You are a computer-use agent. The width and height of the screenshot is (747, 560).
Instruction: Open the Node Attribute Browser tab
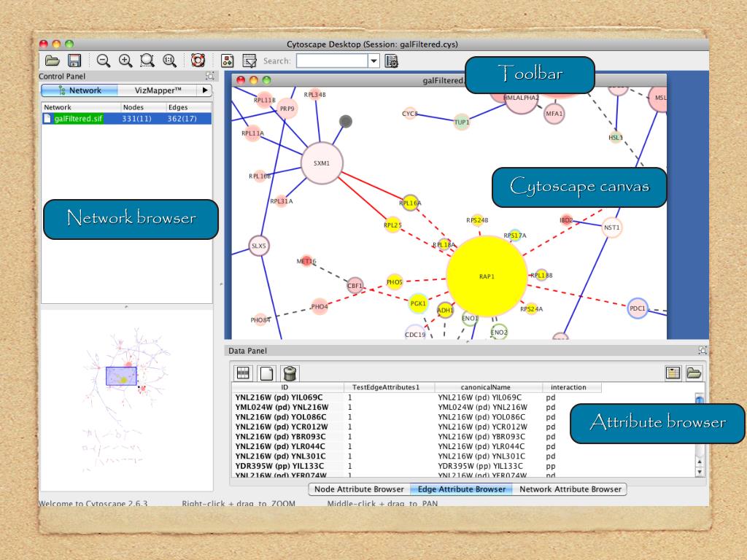359,489
